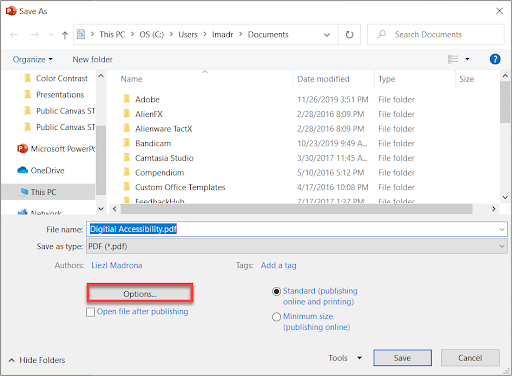This screenshot has height=376, width=512.
Task: Click Documents in address breadcrumb
Action: tap(268, 35)
